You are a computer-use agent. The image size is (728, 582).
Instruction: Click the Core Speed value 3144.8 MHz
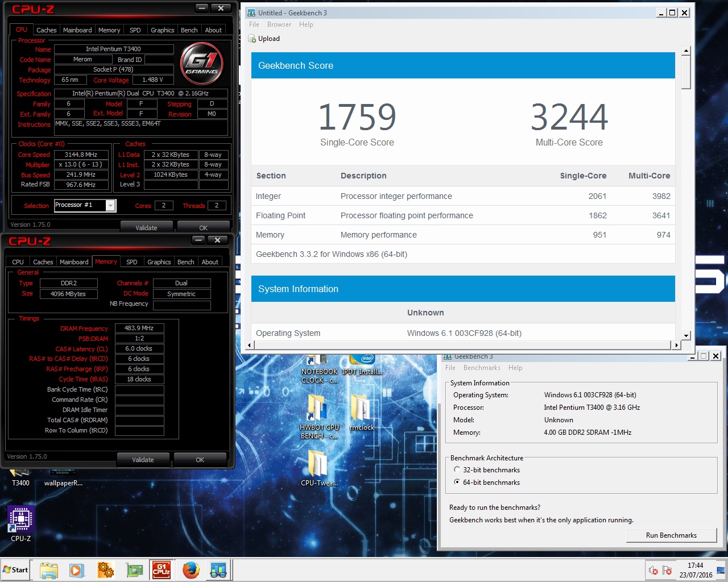[x=81, y=155]
